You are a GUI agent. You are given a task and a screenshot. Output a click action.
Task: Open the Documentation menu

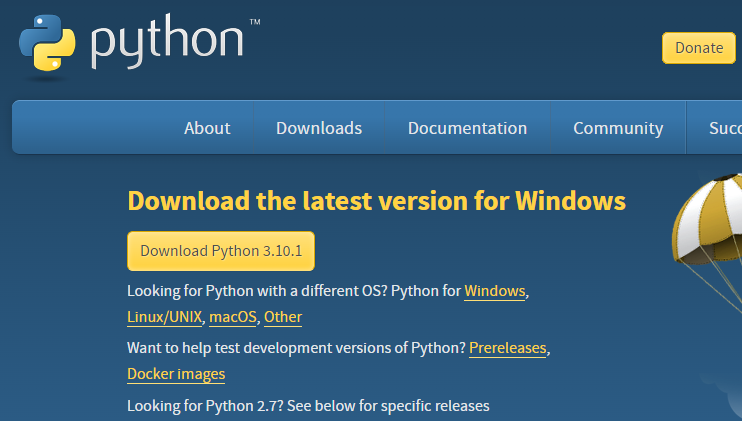[468, 128]
